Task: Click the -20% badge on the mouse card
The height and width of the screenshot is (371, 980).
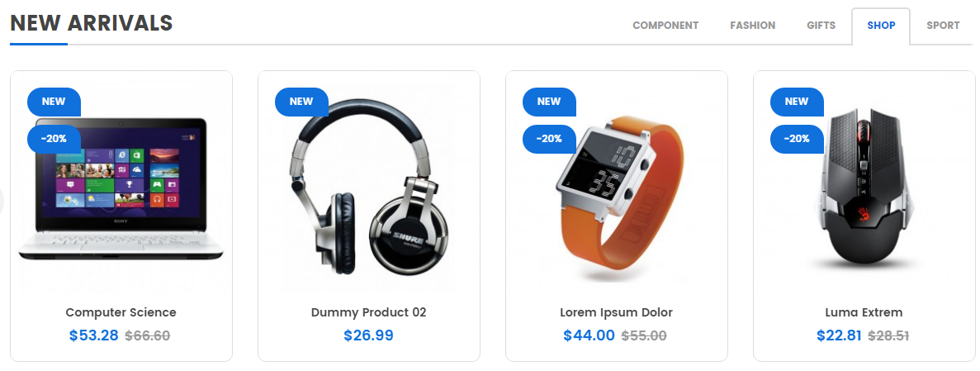Action: point(796,139)
